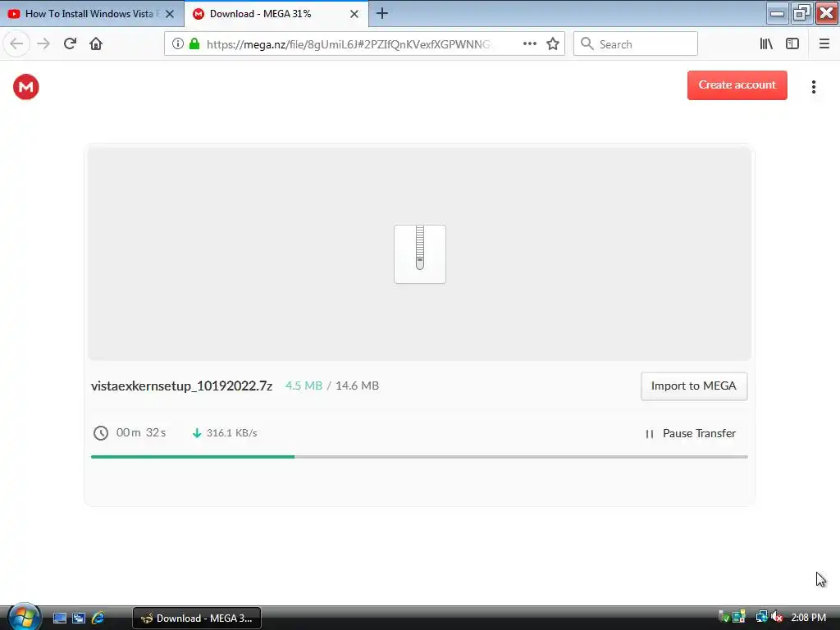The image size is (840, 630).
Task: Click the zip archive file icon preview
Action: tap(420, 254)
